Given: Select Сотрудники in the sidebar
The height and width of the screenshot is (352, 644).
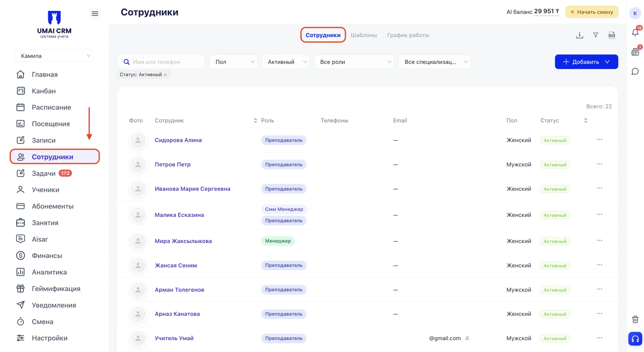Looking at the screenshot, I should pyautogui.click(x=55, y=157).
